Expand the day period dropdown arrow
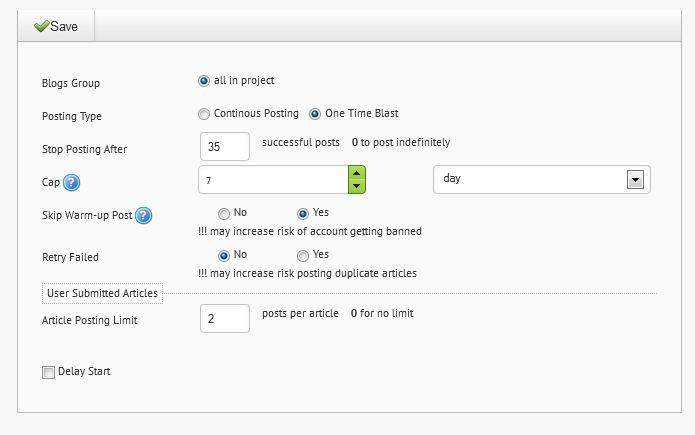Viewport: 695px width, 435px height. pos(635,180)
